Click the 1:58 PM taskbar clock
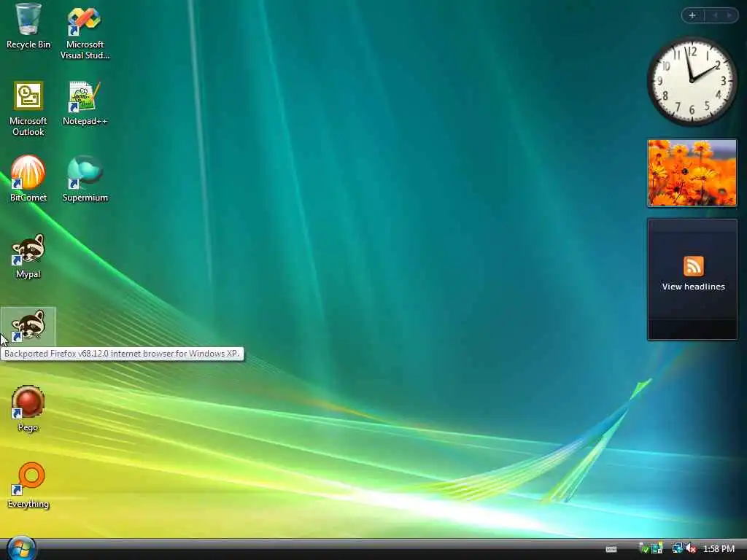Image resolution: width=747 pixels, height=560 pixels. [719, 549]
